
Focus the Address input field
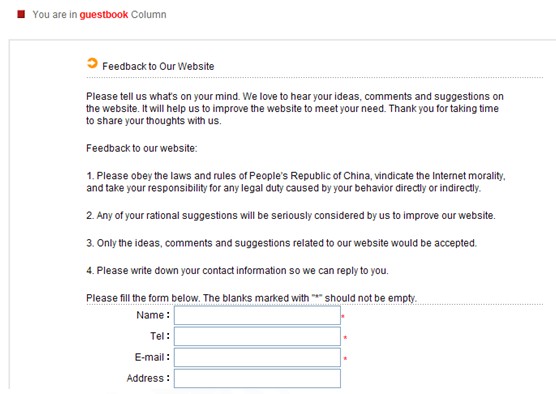(x=257, y=378)
